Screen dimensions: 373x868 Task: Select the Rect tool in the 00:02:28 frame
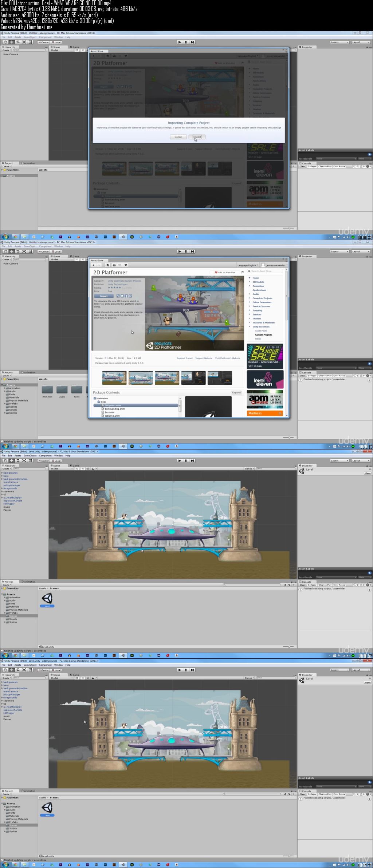point(30,670)
